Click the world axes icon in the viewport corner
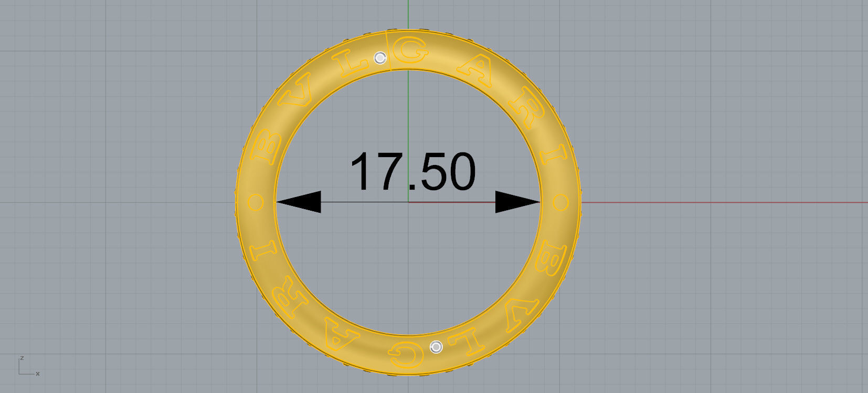The width and height of the screenshot is (868, 393). coord(29,366)
